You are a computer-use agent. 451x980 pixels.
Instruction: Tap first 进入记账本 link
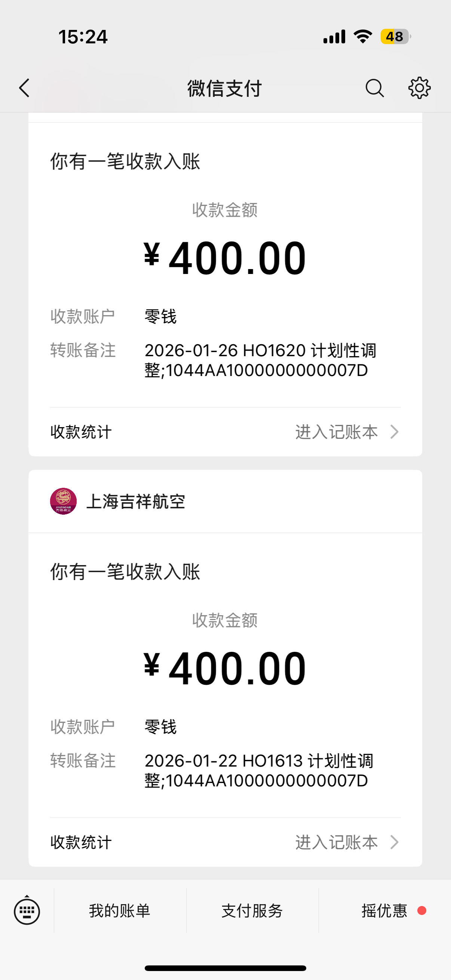click(337, 432)
